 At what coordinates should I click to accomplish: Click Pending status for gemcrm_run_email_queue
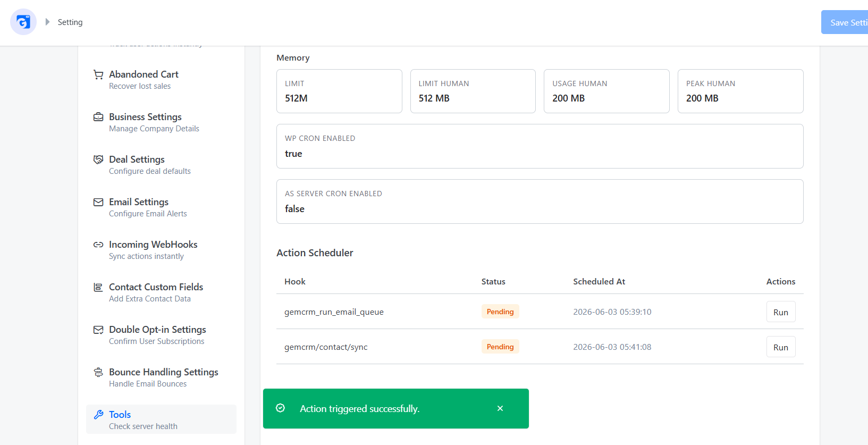tap(500, 312)
